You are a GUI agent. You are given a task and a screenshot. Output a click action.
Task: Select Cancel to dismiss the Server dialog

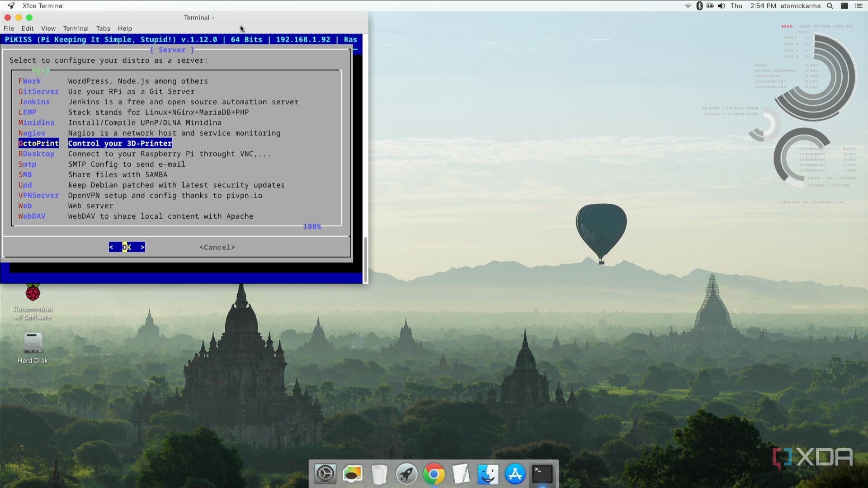(217, 247)
